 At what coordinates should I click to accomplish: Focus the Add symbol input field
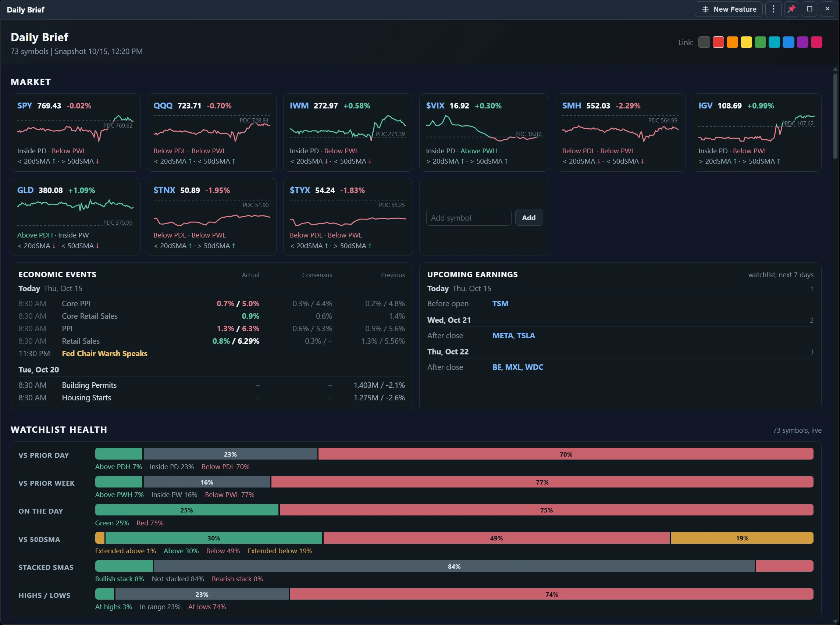click(x=469, y=218)
